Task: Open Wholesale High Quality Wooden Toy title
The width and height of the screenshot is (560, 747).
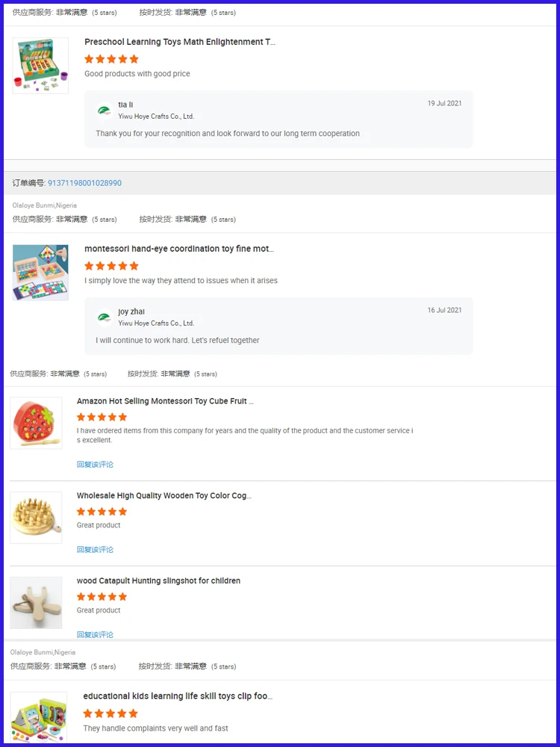Action: coord(164,495)
